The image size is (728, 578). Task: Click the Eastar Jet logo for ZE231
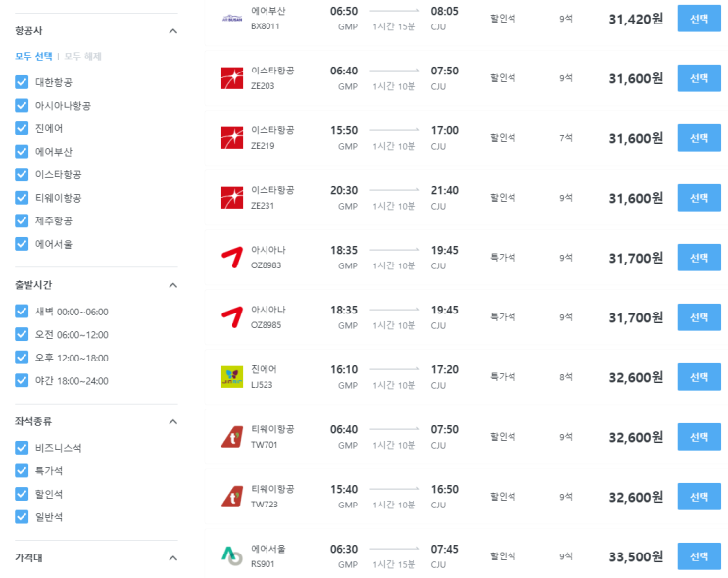coord(232,198)
